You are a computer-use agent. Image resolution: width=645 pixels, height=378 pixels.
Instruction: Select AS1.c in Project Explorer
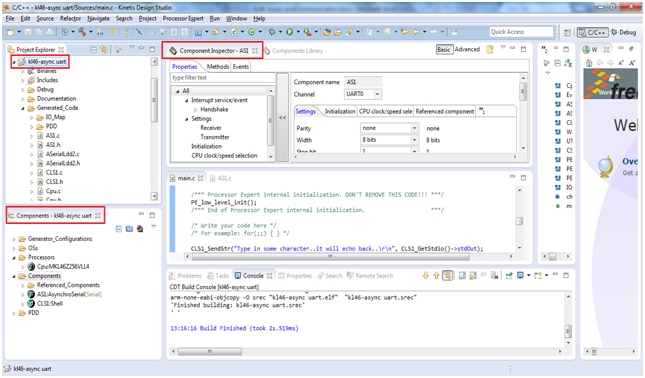click(53, 135)
